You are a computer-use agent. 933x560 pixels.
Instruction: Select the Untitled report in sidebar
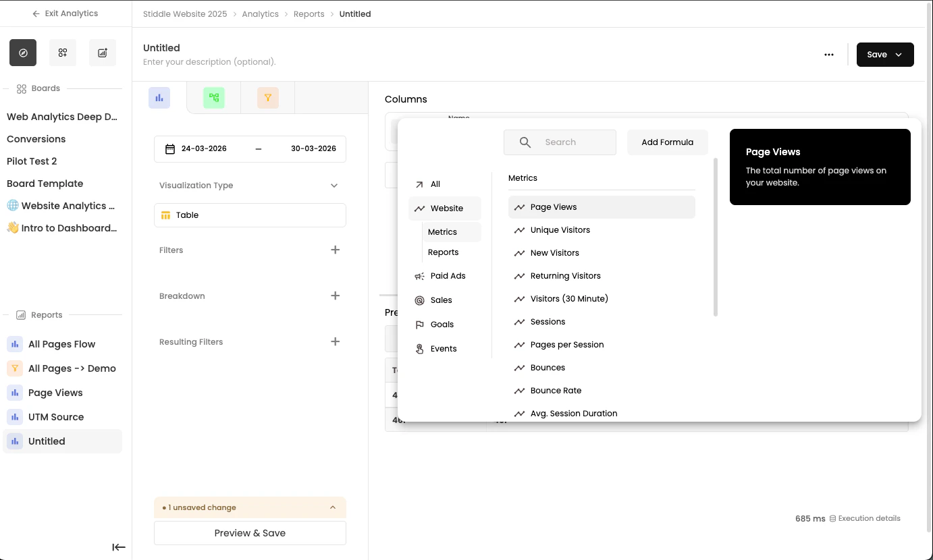(62, 441)
